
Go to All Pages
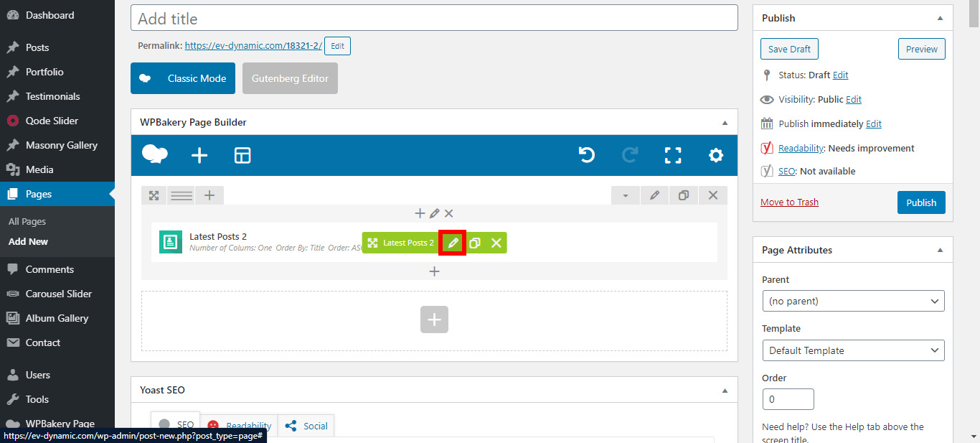[x=27, y=221]
